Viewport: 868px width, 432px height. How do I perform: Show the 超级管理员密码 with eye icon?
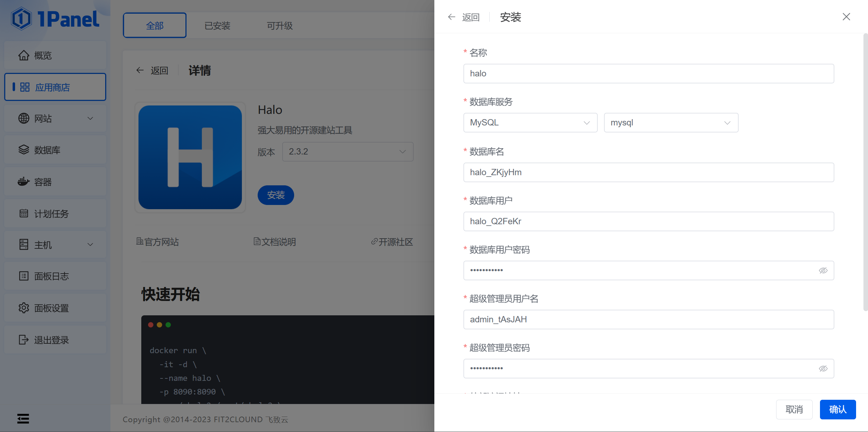[x=823, y=369]
